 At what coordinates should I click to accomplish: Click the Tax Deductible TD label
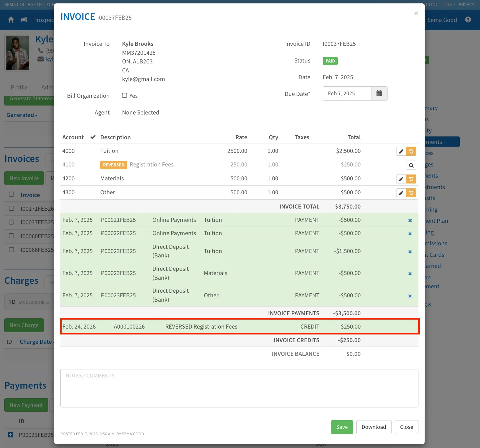coord(28,302)
